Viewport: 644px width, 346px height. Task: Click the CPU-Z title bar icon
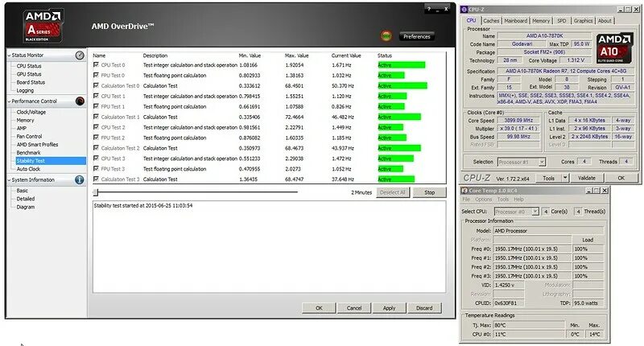[x=464, y=10]
